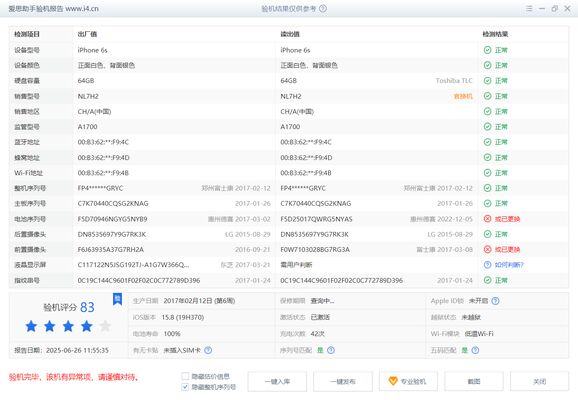Click green check icon in 主板序列号 row
This screenshot has width=578, height=400.
tap(487, 204)
